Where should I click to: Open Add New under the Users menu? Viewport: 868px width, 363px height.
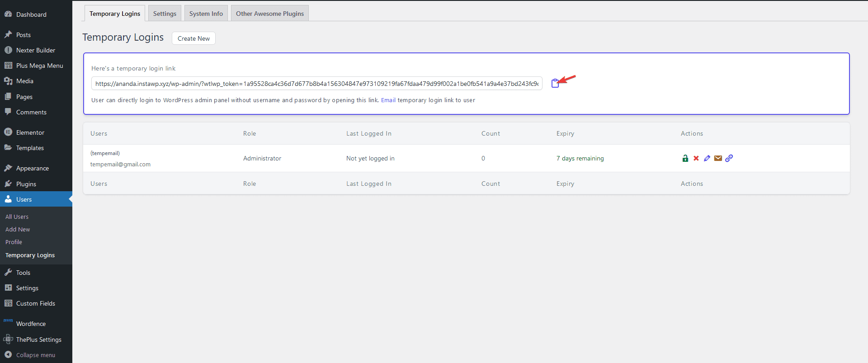point(18,230)
